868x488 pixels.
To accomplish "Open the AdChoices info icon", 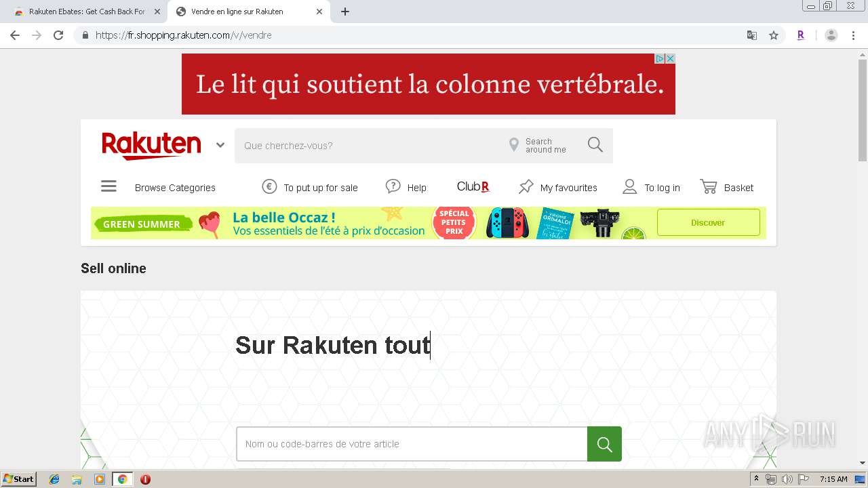I will tap(659, 59).
